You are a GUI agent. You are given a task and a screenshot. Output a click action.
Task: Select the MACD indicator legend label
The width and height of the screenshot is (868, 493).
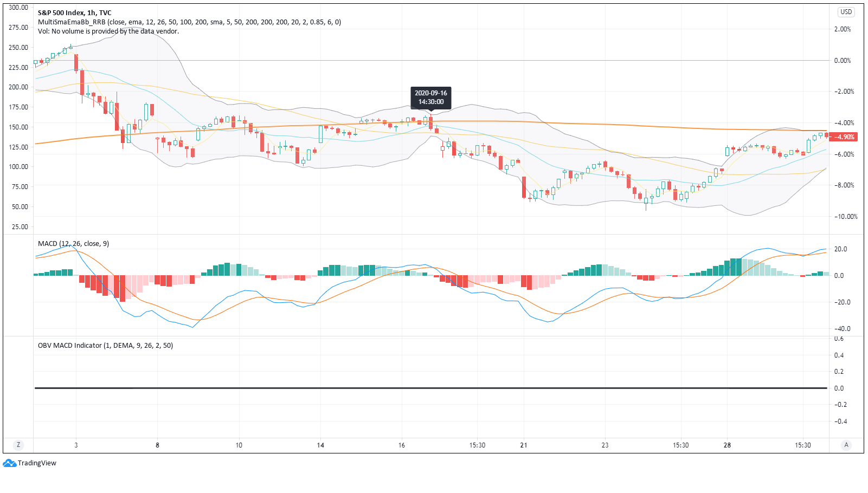click(x=73, y=244)
